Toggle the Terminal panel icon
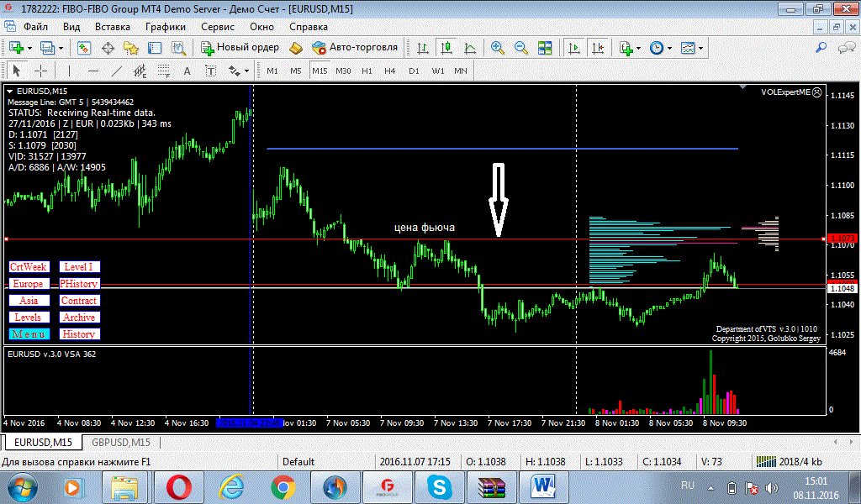Viewport: 861px width, 504px height. click(155, 48)
